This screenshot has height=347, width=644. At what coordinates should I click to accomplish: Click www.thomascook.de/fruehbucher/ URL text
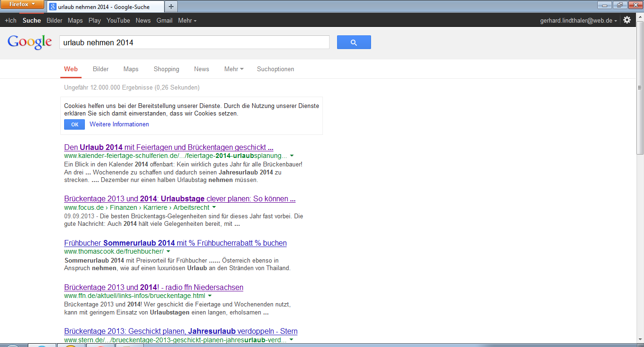point(114,252)
